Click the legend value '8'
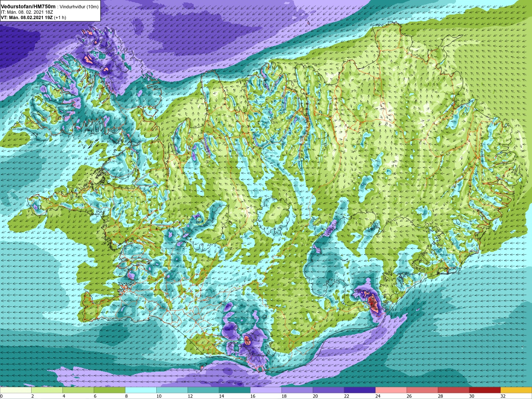This screenshot has width=532, height=399. 126,396
